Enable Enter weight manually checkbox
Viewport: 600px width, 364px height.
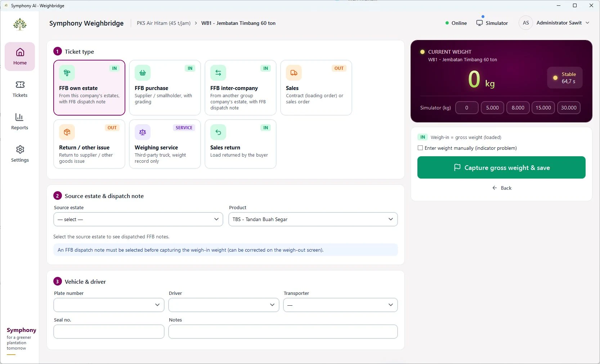coord(420,148)
